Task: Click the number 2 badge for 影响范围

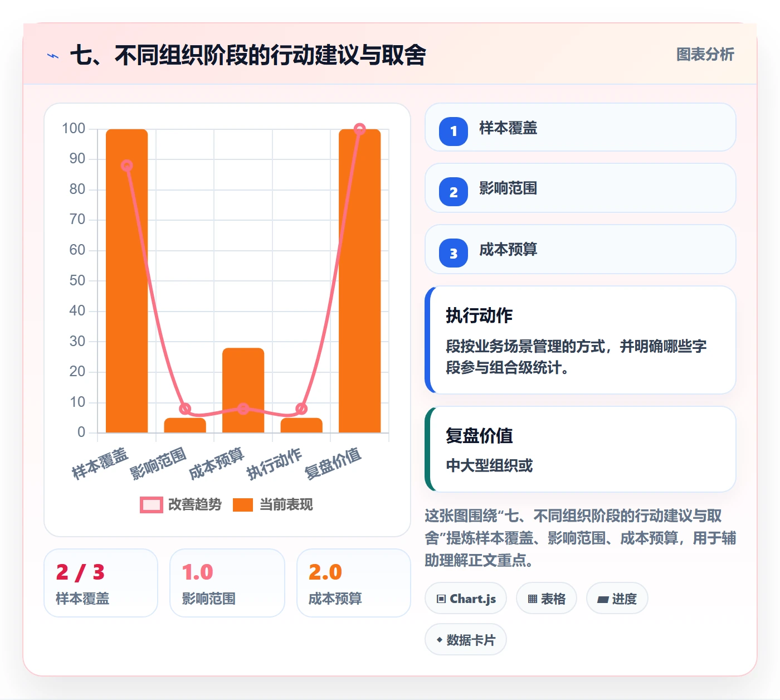Action: tap(454, 192)
